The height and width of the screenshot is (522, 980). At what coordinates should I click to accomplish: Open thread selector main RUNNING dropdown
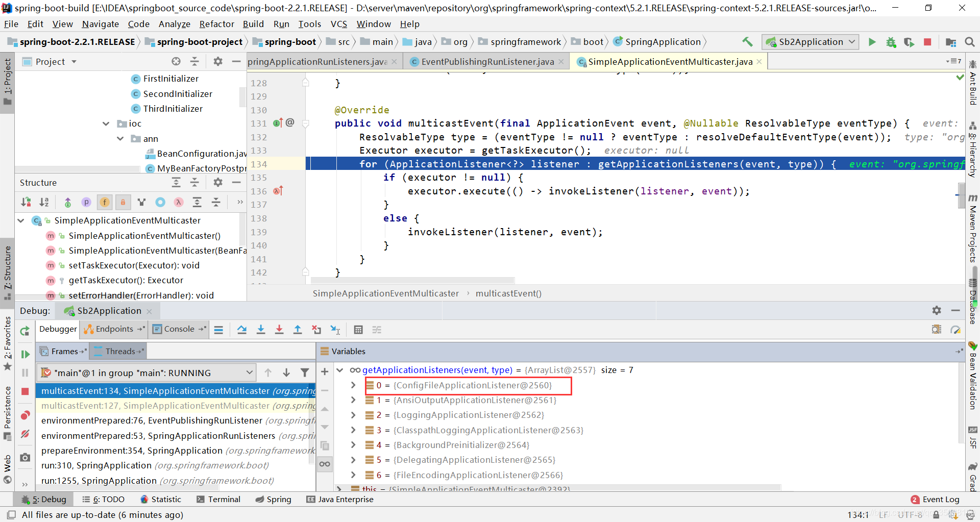(x=148, y=372)
